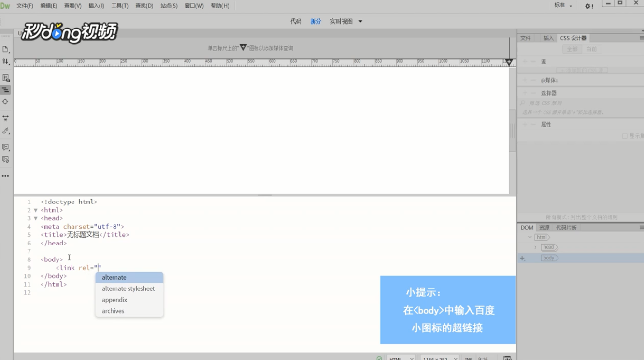
Task: Click the media query triangle marker on ruler
Action: coord(509,62)
